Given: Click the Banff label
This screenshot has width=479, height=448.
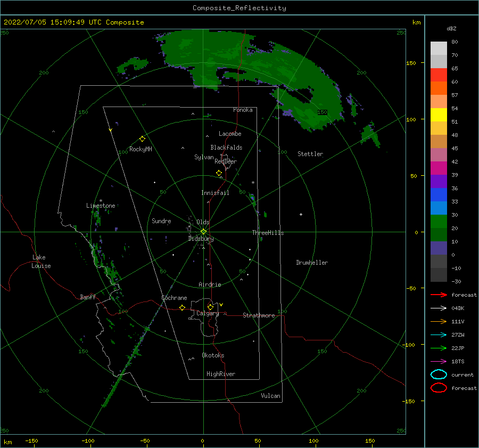Looking at the screenshot, I should click(88, 297).
